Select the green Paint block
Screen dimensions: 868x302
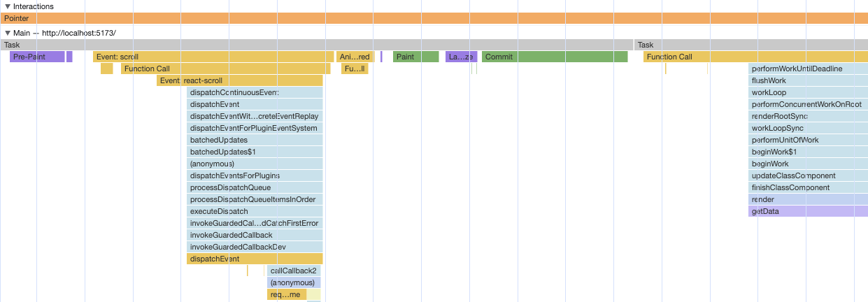[x=415, y=57]
